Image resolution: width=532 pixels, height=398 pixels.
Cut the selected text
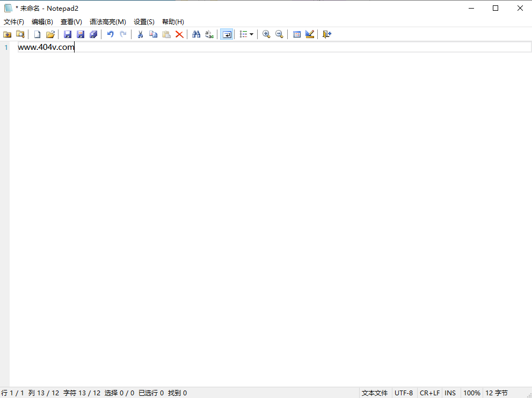[140, 34]
